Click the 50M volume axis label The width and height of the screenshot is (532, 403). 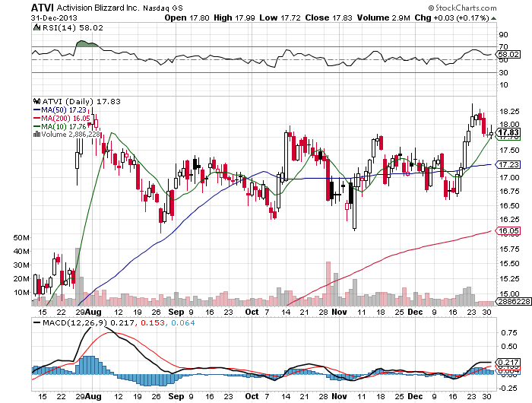click(21, 238)
